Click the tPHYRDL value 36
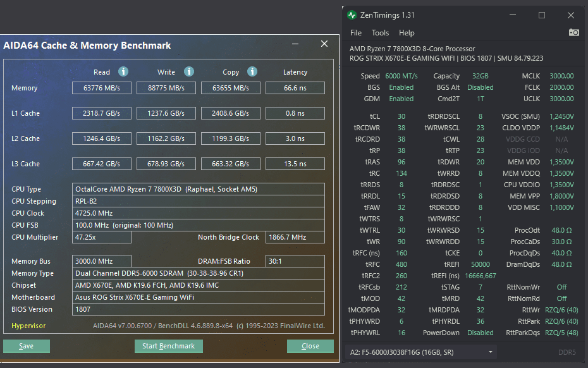Screen dimensions: 588x368 point(481,321)
